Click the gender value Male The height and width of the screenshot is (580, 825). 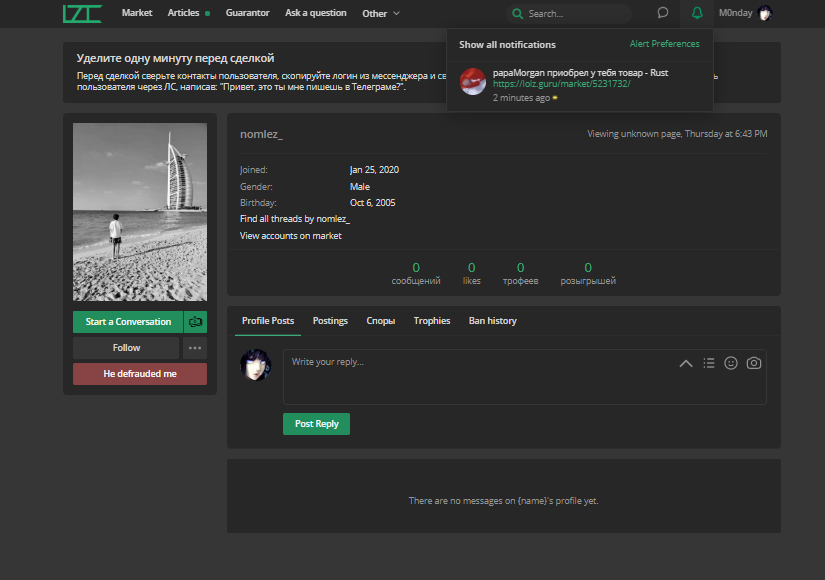click(360, 186)
